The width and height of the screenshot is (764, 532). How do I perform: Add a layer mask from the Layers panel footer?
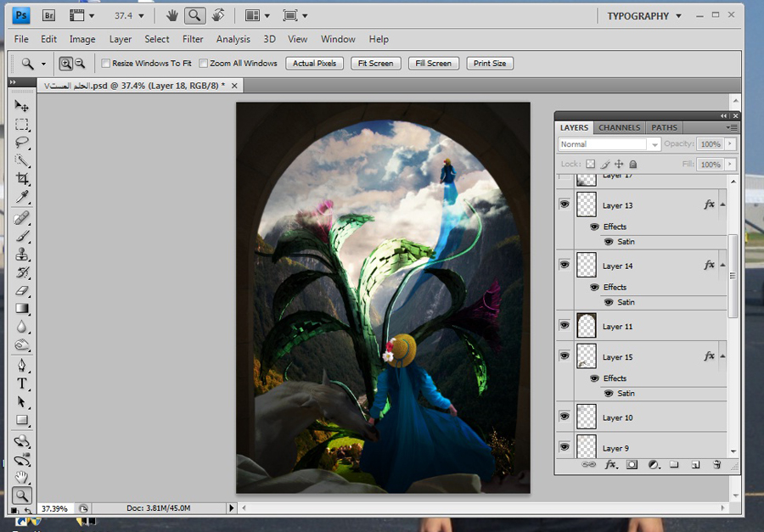coord(632,465)
